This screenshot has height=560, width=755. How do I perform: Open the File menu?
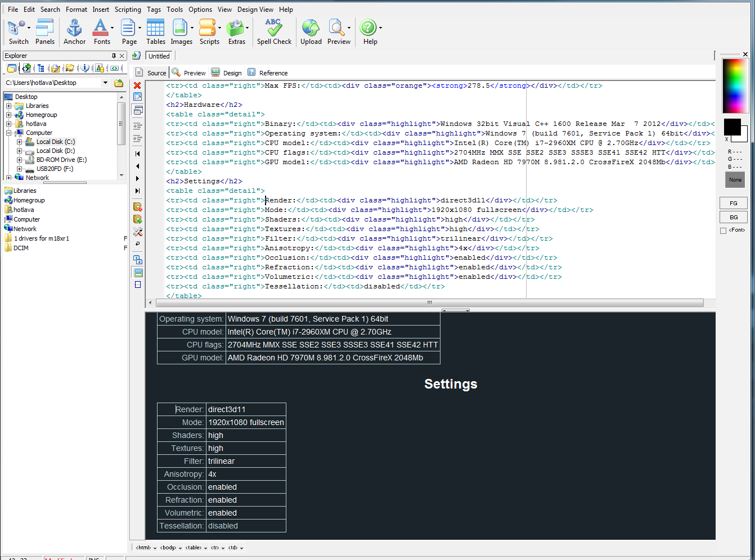click(x=13, y=10)
